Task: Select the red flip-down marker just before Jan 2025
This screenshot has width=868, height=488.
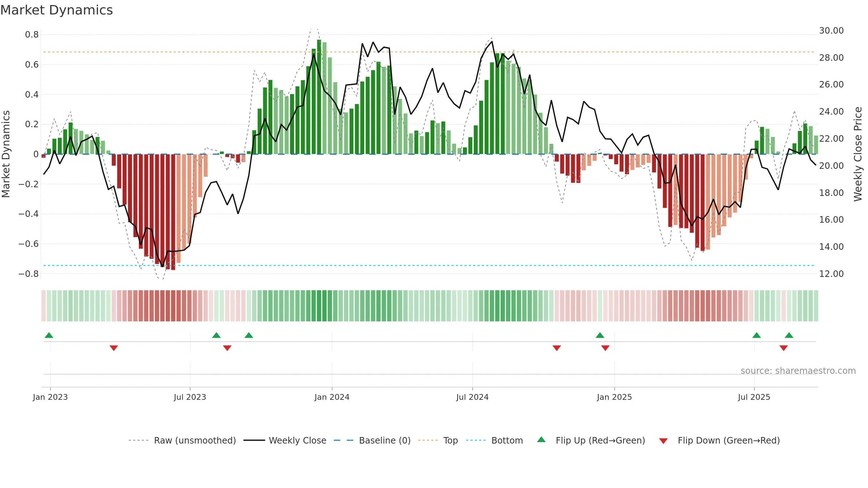Action: point(605,348)
